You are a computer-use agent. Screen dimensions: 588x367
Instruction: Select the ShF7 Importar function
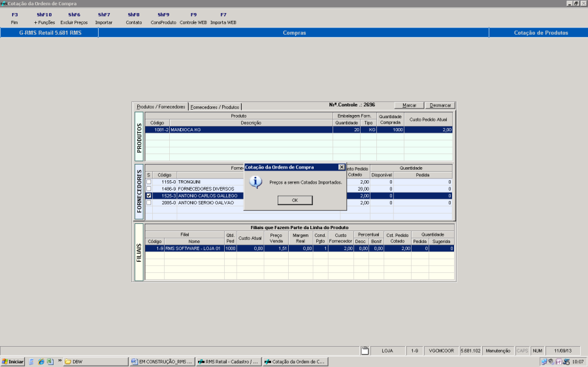point(104,18)
